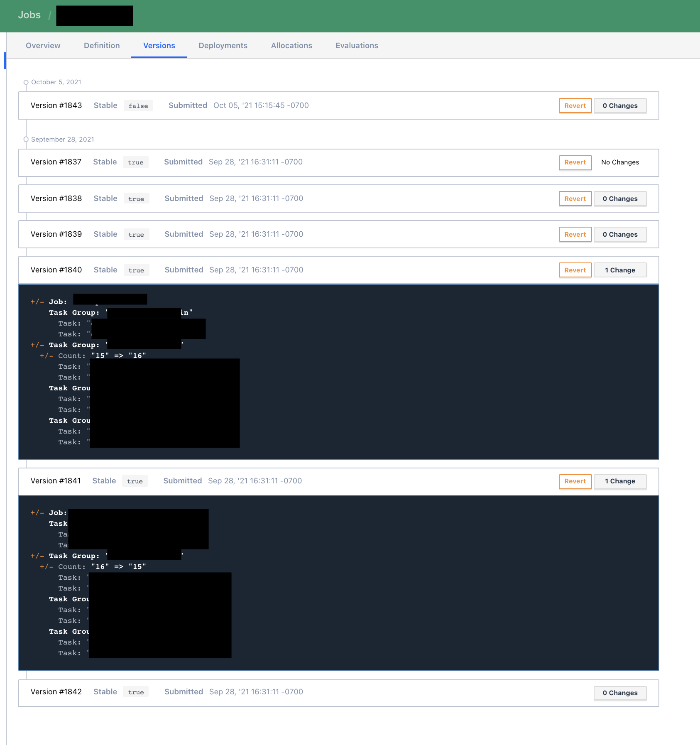Revert to Version #1843
This screenshot has width=700, height=745.
click(575, 106)
